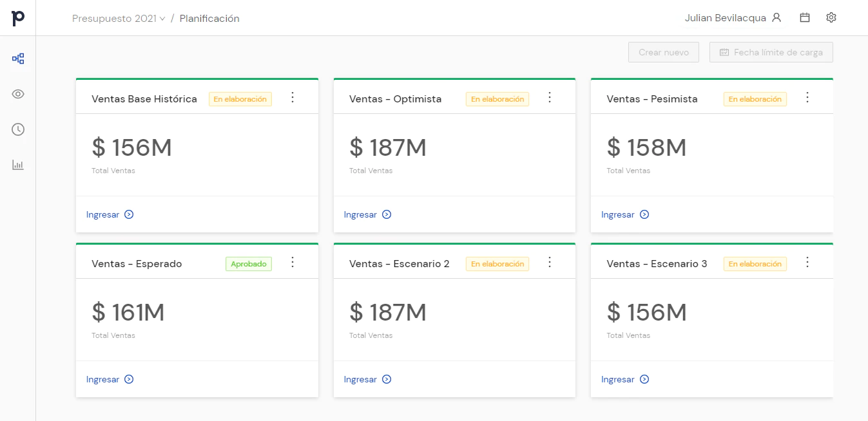Viewport: 868px width, 421px height.
Task: Click the user profile icon beside Julian Bevilacqua
Action: tap(776, 18)
